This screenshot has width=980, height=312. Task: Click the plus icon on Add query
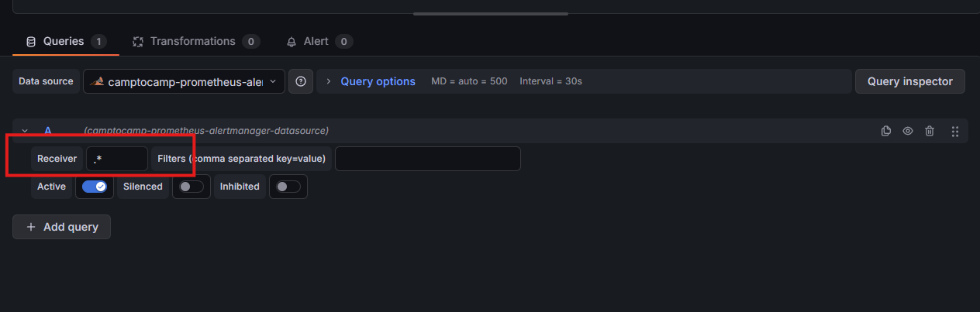(31, 227)
